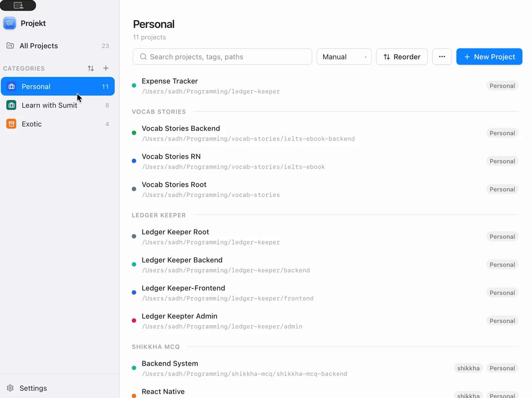This screenshot has height=398, width=532.
Task: Open the Vocab Stories RN project
Action: 325,161
